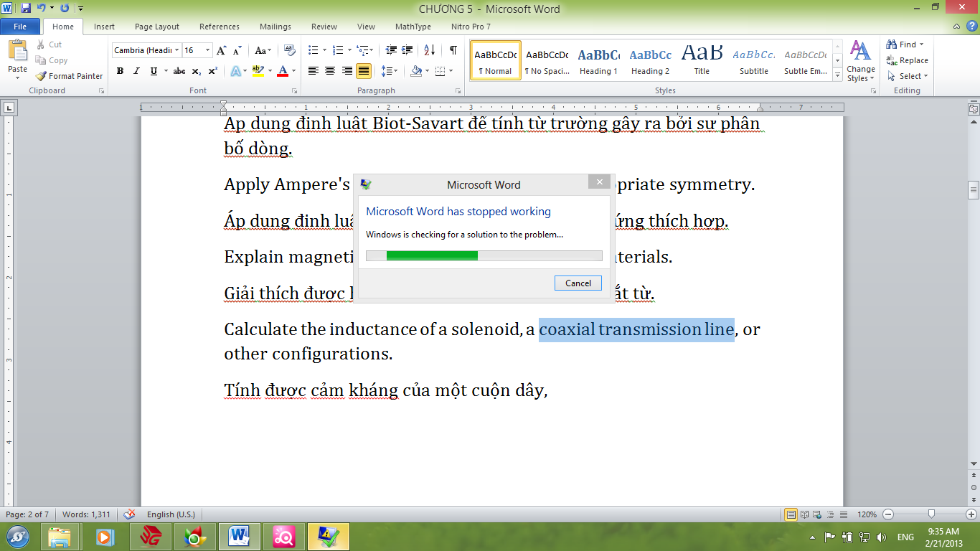
Task: Switch to the Insert tab
Action: point(104,27)
